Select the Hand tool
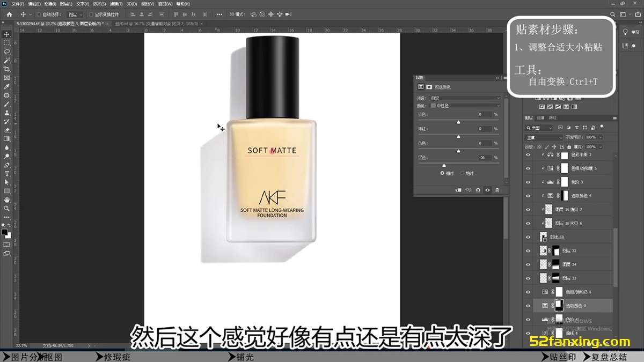Screen dimensions: 644x362 pyautogui.click(x=7, y=200)
